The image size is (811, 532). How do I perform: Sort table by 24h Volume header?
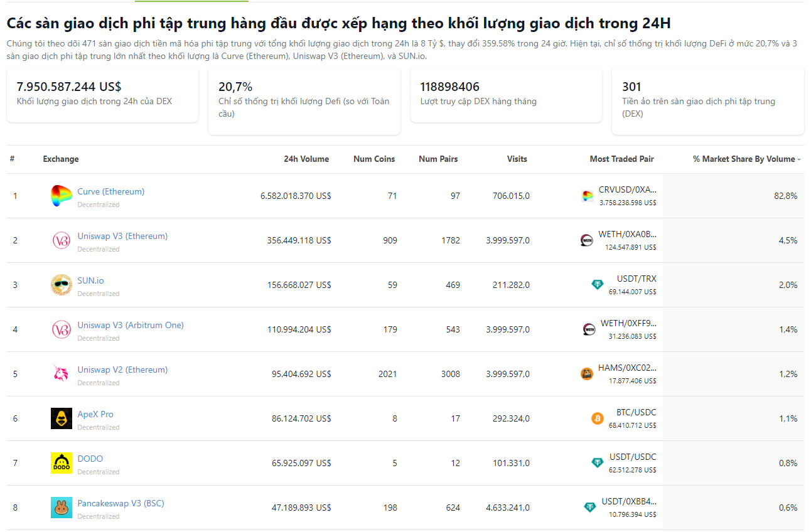click(306, 159)
